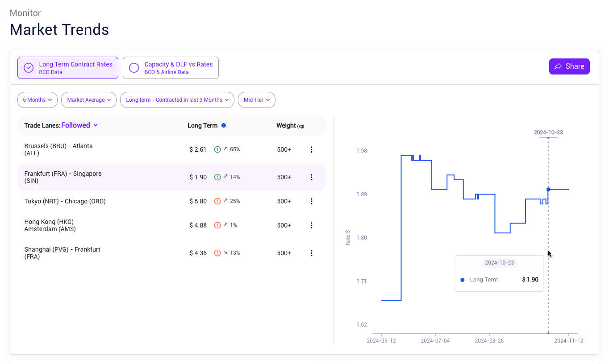609x364 pixels.
Task: Click the up-trend arrow beside 1%
Action: point(225,225)
